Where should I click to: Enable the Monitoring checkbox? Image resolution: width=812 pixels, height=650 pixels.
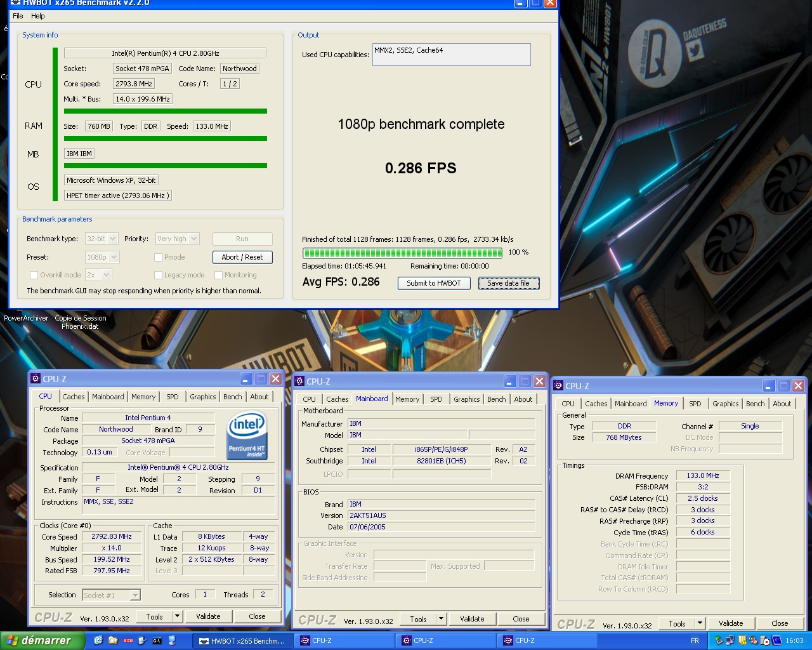[219, 275]
